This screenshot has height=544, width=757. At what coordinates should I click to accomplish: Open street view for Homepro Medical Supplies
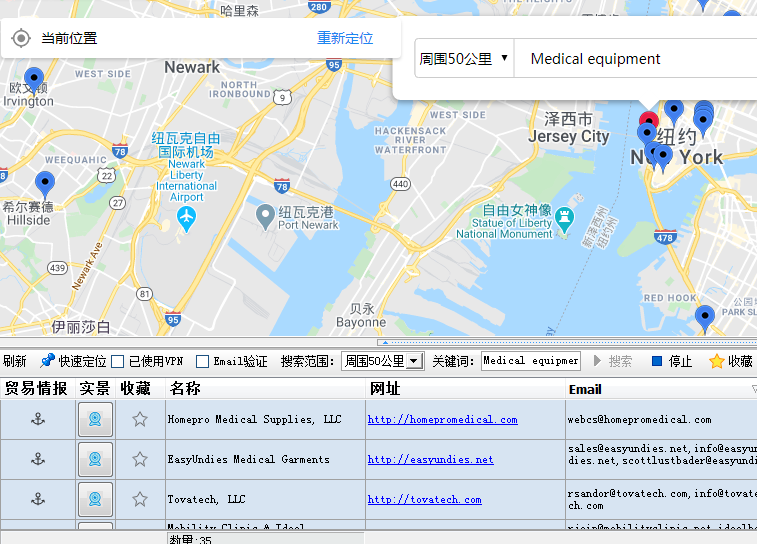[95, 419]
